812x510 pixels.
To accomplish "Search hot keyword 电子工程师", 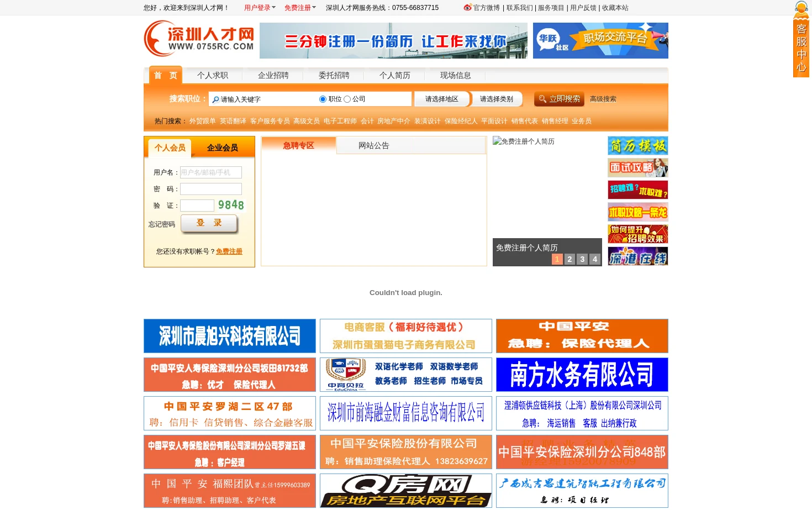I will coord(340,121).
